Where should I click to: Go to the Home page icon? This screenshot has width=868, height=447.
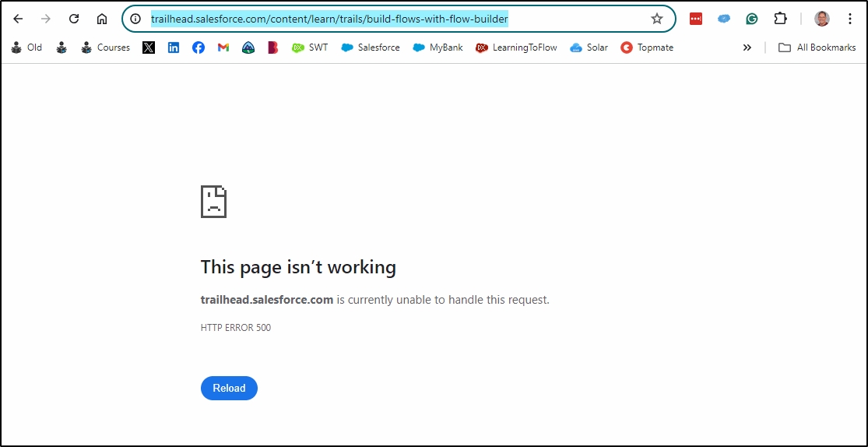coord(102,19)
